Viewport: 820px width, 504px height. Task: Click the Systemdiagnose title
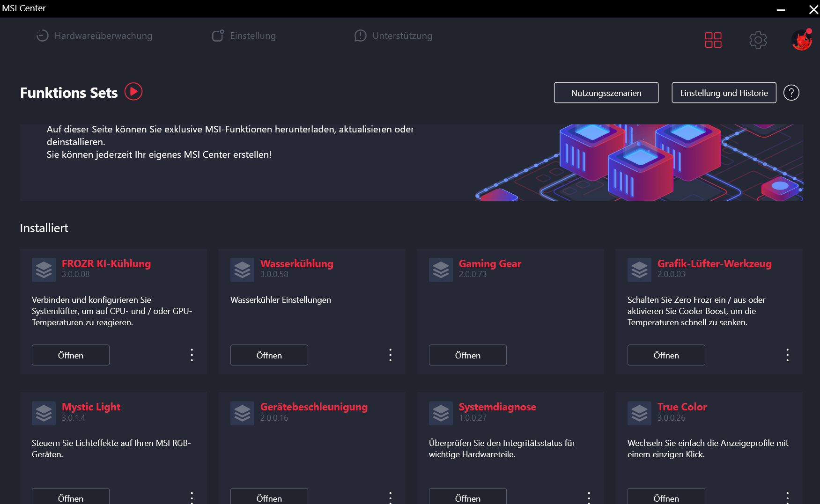coord(498,407)
